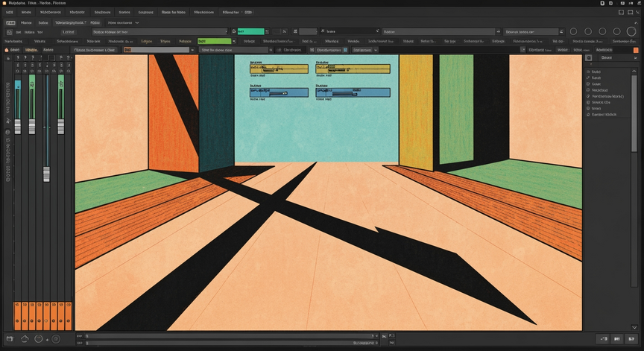
Task: Turn the largest circular knob in the toolbar
Action: tap(631, 31)
